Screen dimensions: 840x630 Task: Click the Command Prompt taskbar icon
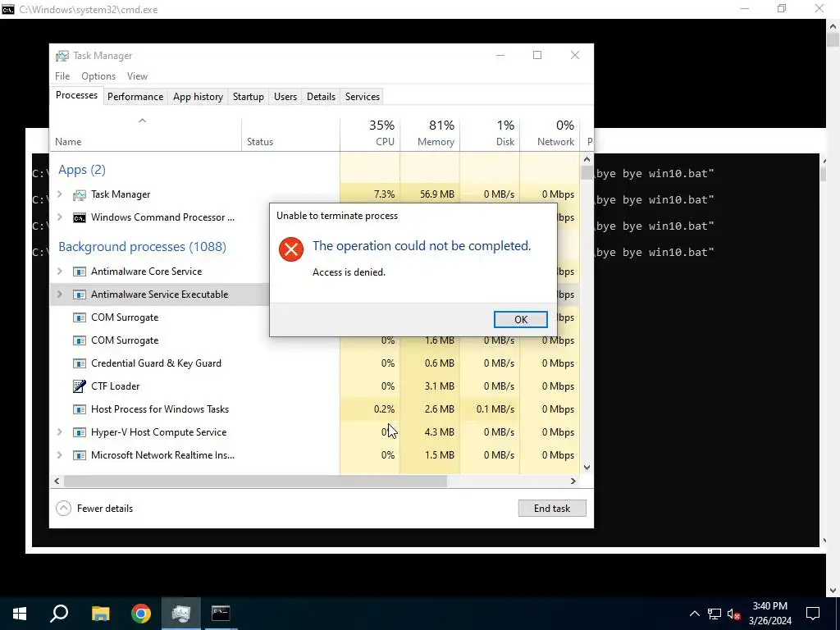pos(221,614)
